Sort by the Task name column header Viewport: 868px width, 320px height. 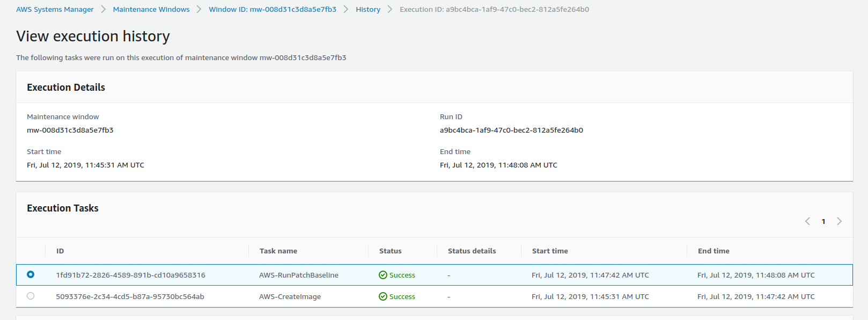278,251
